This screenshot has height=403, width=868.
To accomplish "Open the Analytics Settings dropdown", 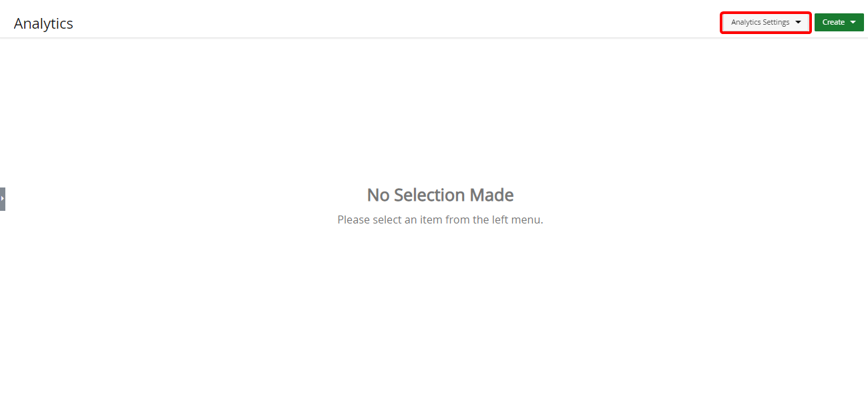I will pos(766,22).
